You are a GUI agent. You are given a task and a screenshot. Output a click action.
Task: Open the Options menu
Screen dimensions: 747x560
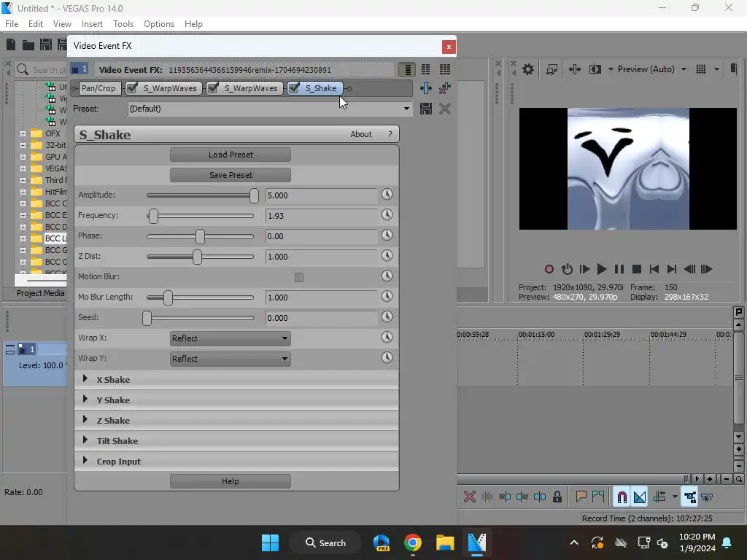(x=159, y=24)
